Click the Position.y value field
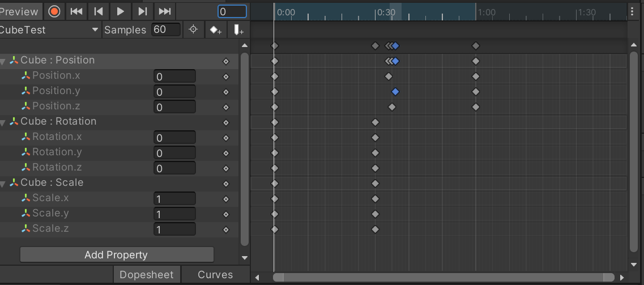The image size is (644, 285). click(x=174, y=92)
